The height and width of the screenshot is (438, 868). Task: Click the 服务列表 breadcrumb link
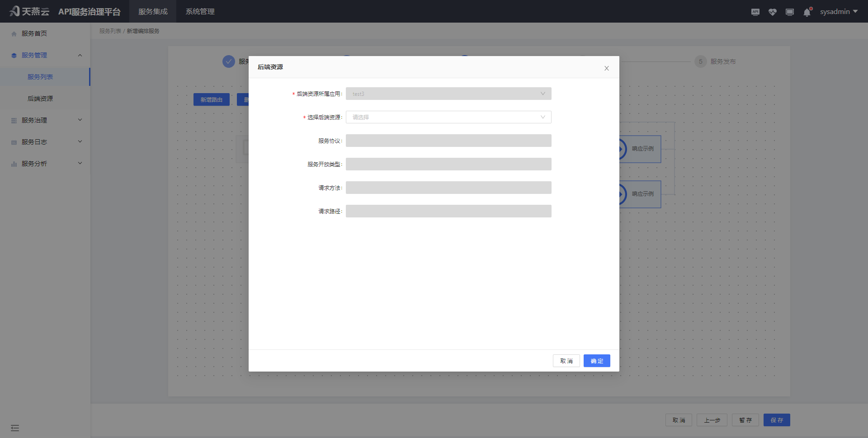pyautogui.click(x=110, y=31)
